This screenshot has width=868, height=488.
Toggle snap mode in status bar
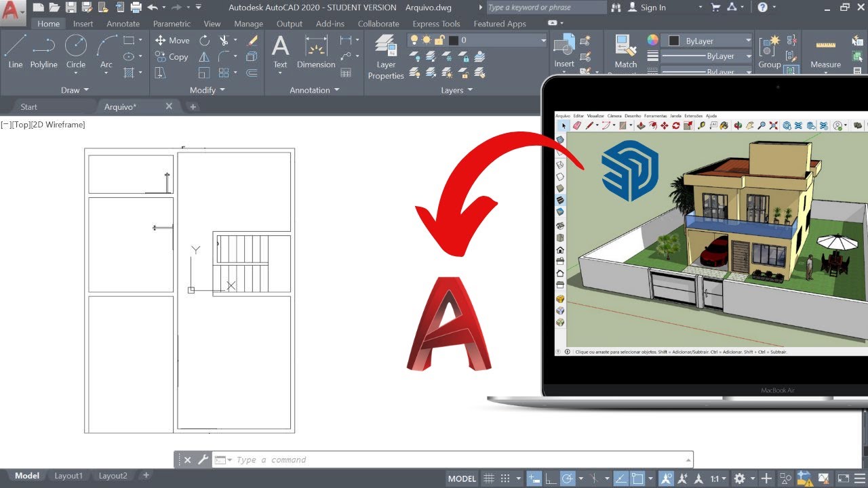pos(504,479)
